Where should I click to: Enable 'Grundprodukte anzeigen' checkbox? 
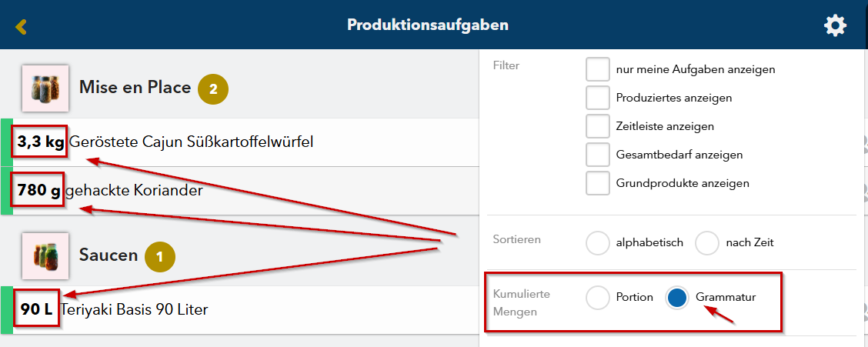coord(598,183)
